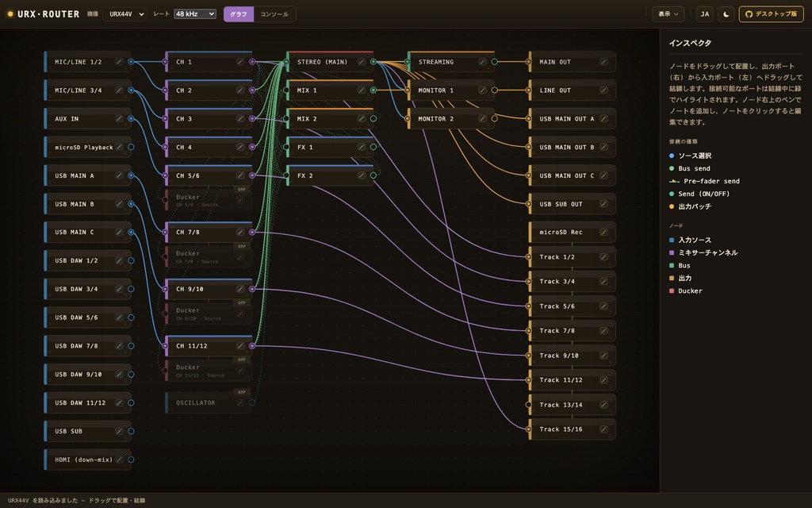
Task: Expand the 表示 view menu
Action: (668, 14)
